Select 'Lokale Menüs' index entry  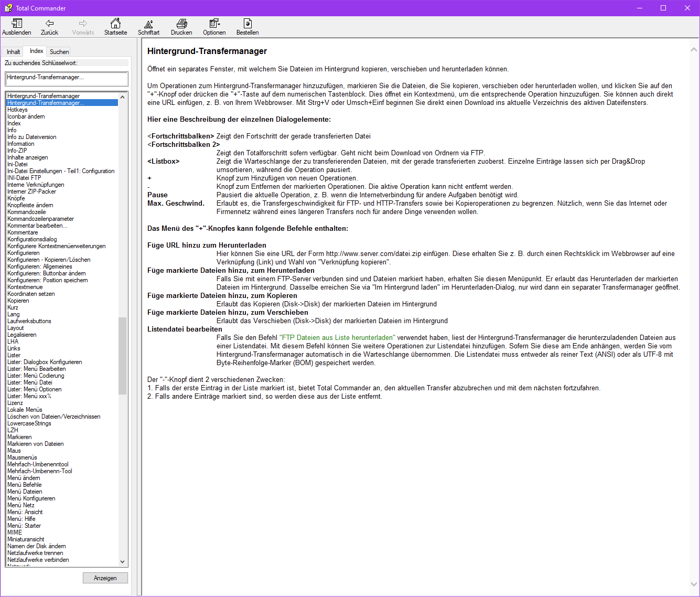click(25, 410)
